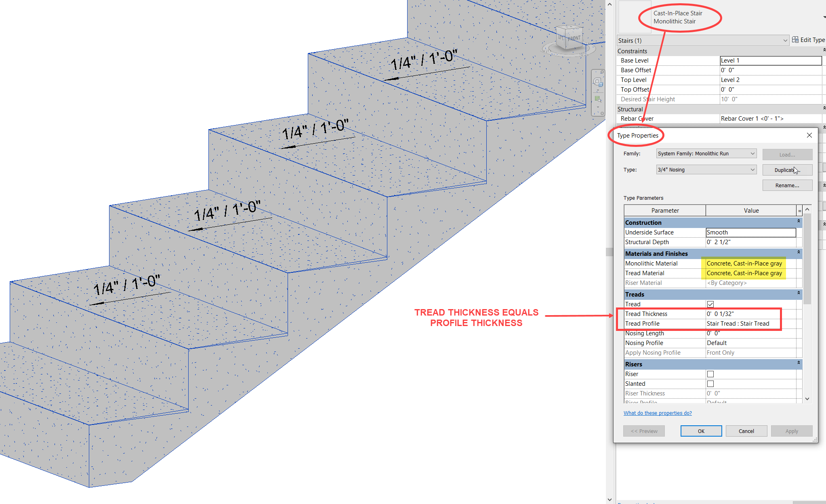Check the Slanted checkbox
The width and height of the screenshot is (826, 504).
[710, 383]
